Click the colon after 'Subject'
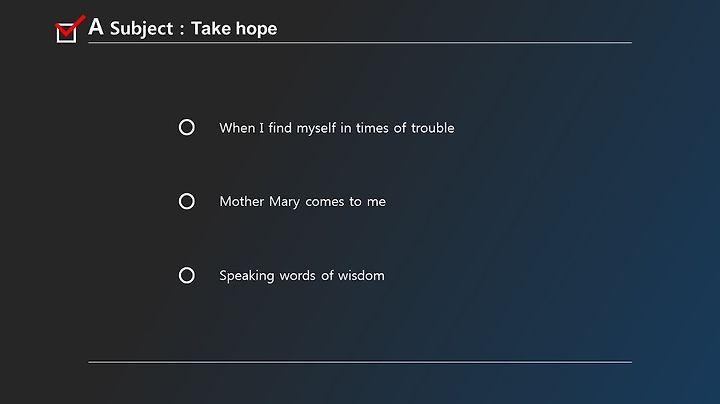The width and height of the screenshot is (720, 404). pyautogui.click(x=182, y=30)
